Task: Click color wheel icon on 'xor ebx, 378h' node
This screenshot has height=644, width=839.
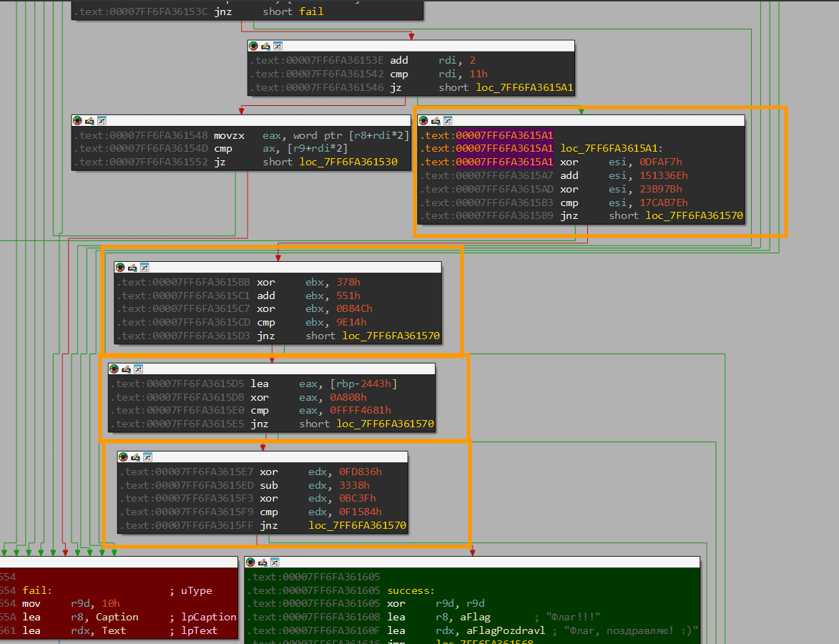Action: pyautogui.click(x=120, y=267)
